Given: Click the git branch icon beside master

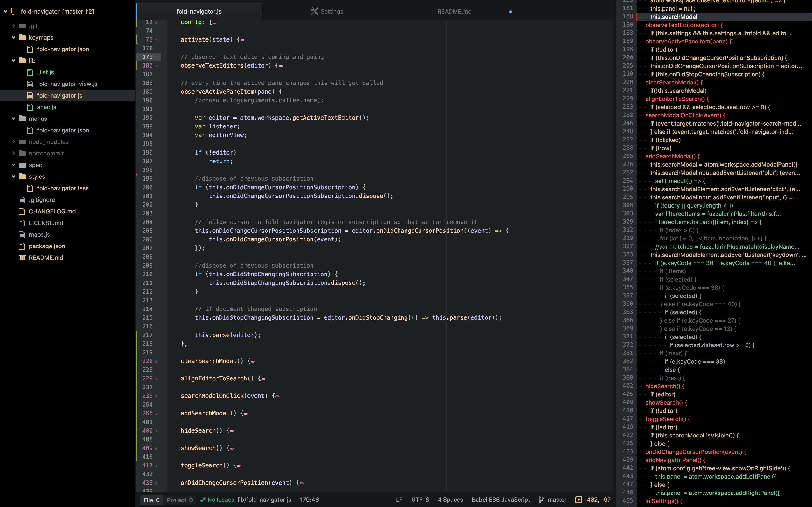Looking at the screenshot, I should pos(541,500).
